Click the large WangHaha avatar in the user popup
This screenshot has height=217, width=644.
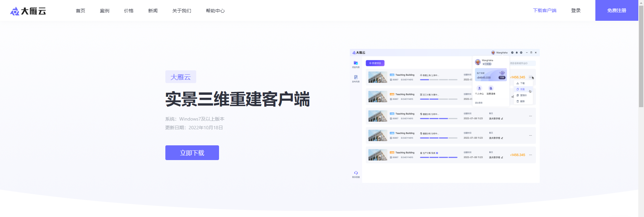pyautogui.click(x=478, y=62)
